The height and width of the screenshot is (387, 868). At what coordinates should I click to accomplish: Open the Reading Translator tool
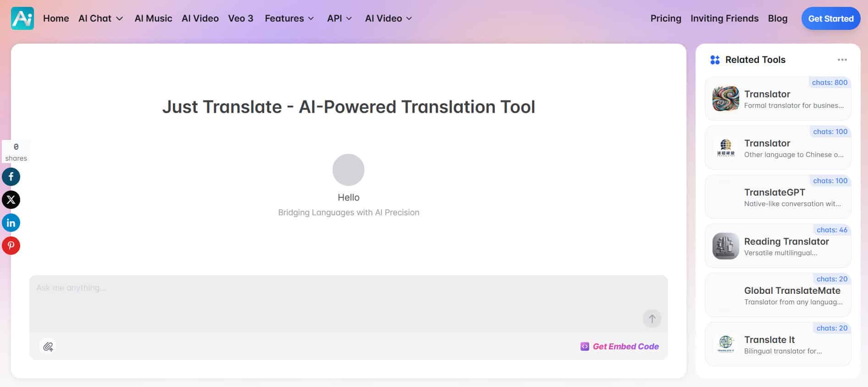pyautogui.click(x=778, y=246)
